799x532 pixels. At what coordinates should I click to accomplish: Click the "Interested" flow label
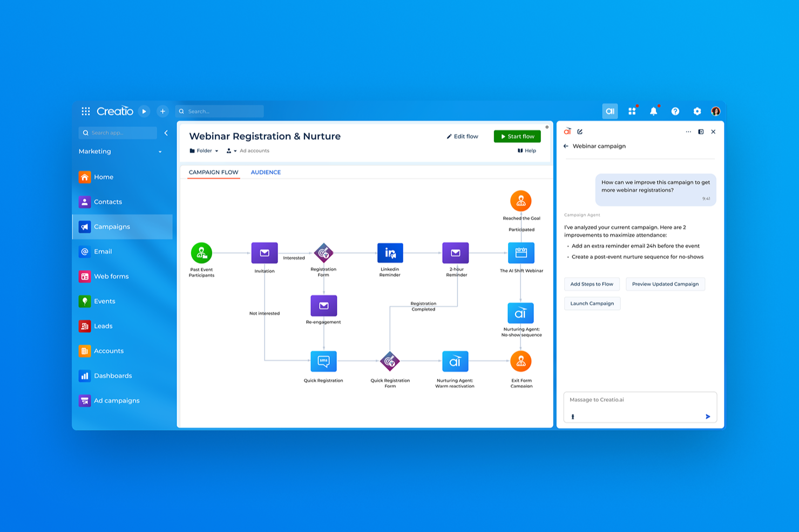pos(294,258)
